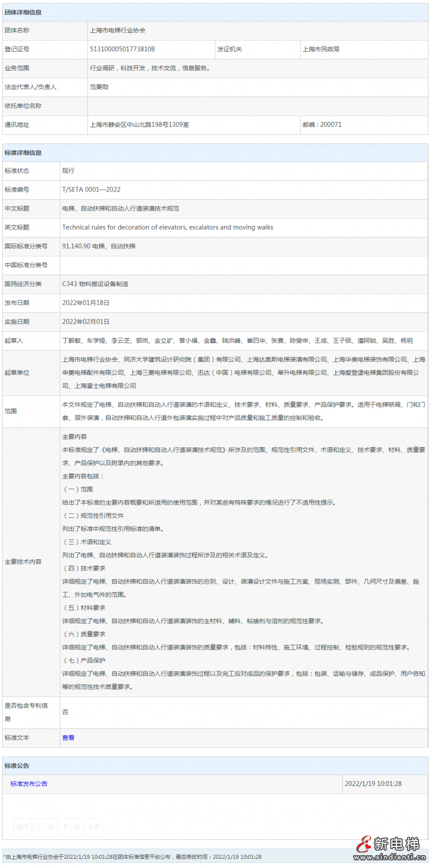Click the standard number T/SETA 0001—2022

91,189
